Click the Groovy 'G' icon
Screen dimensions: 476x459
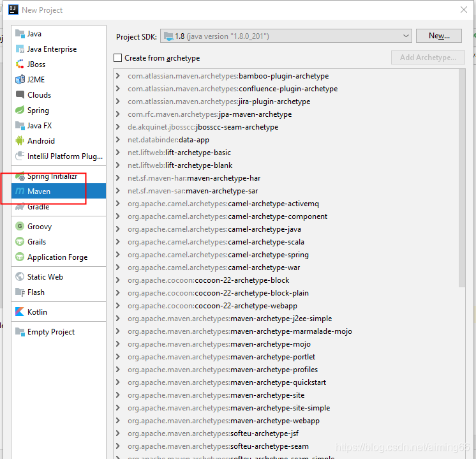coord(20,227)
